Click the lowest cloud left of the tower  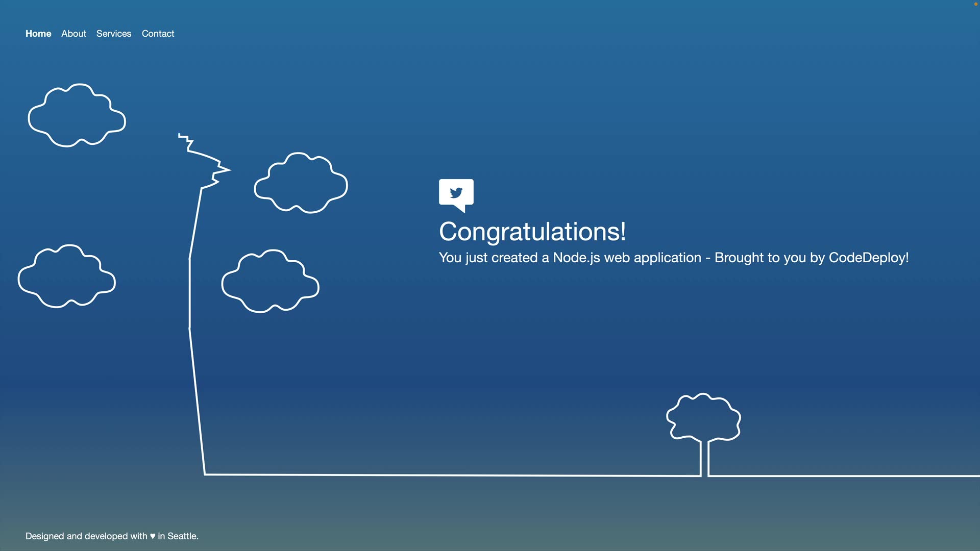66,277
